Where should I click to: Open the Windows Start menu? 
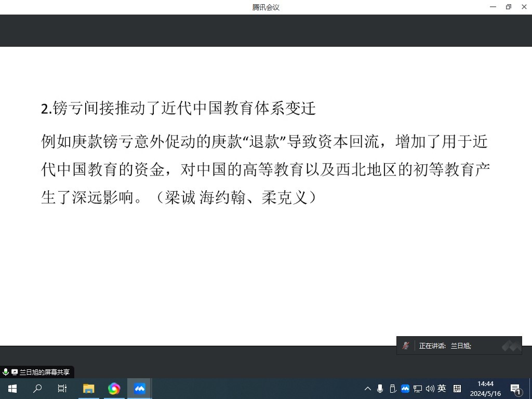coord(12,389)
